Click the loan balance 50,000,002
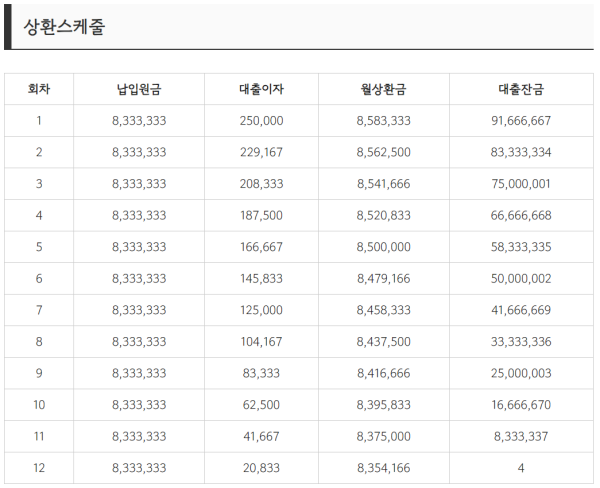Viewport: 600px width, 488px height. pyautogui.click(x=521, y=278)
